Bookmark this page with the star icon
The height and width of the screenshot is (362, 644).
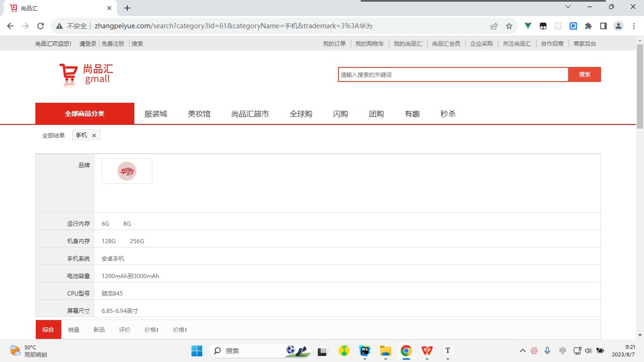[x=509, y=26]
